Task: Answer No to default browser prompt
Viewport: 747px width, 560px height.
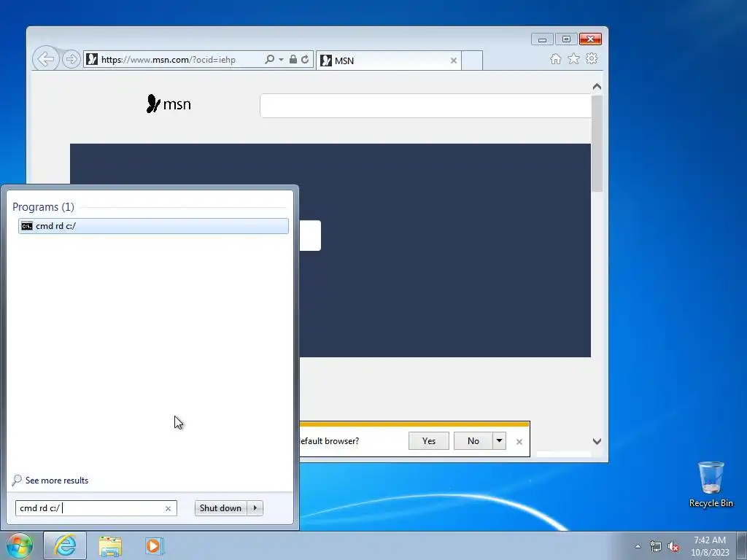Action: (473, 441)
